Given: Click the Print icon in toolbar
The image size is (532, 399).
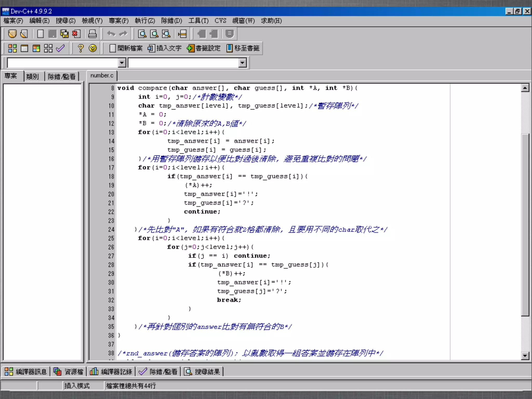Looking at the screenshot, I should (x=92, y=34).
